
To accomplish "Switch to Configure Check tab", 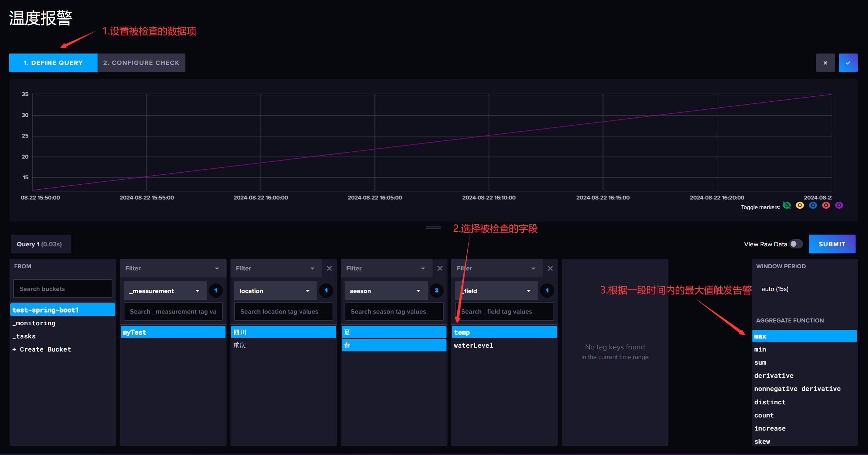I will pos(141,63).
